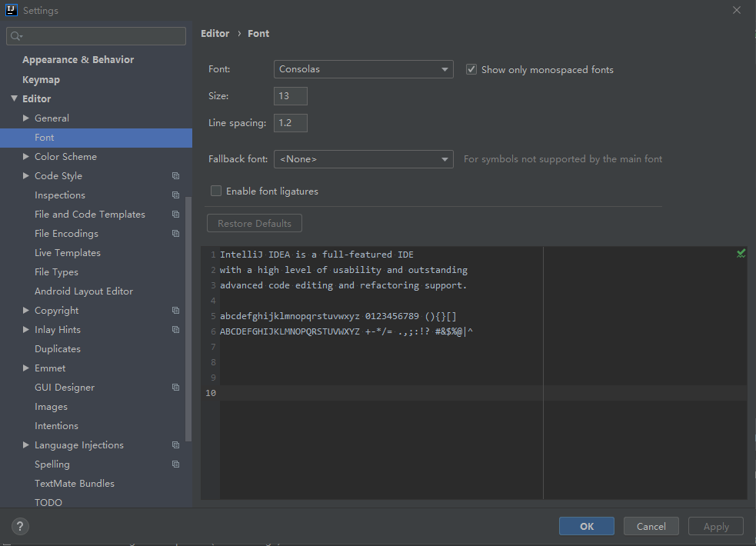Click the search magnifier icon in settings
Viewport: 756px width, 546px height.
pos(16,36)
